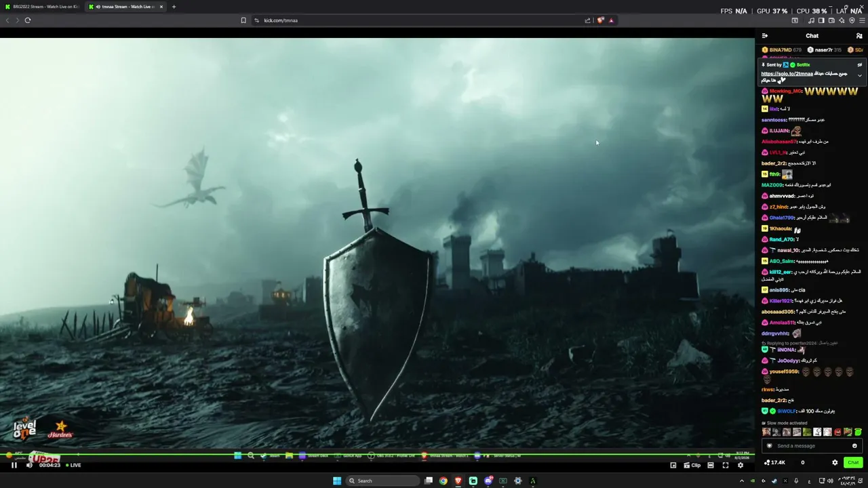
Task: Open naser7r leaderboard entry
Action: coord(824,50)
